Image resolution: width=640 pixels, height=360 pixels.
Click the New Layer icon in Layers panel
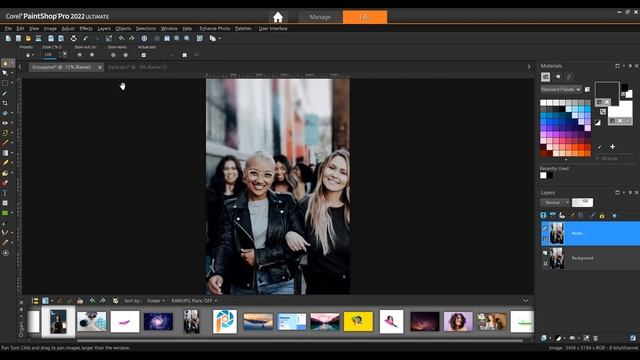pos(544,338)
